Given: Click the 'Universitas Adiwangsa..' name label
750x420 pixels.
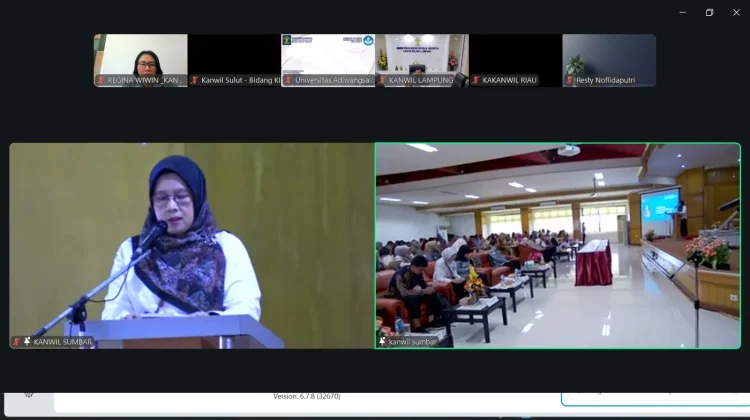Looking at the screenshot, I should (333, 80).
